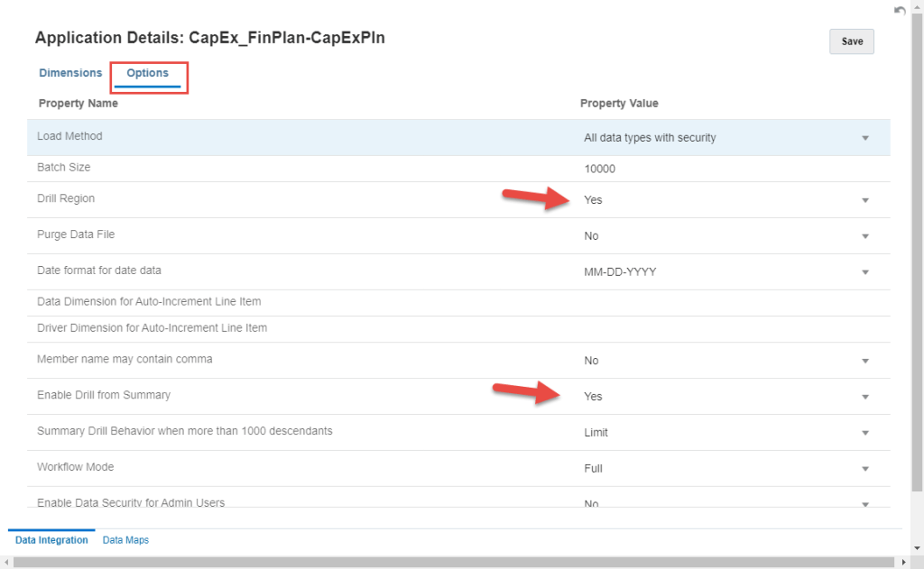Screen dimensions: 924x569
Task: Click the undo arrow icon at top right
Action: 899,11
